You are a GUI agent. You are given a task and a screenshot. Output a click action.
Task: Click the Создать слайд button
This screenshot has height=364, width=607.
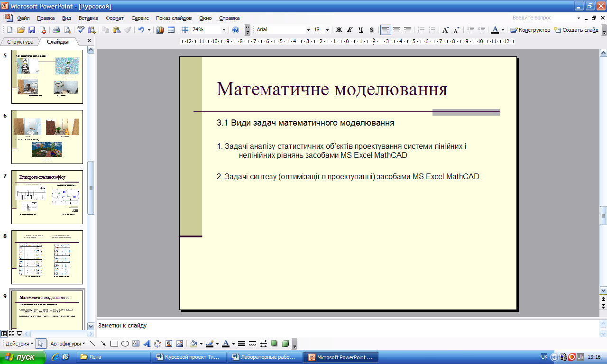(x=576, y=30)
